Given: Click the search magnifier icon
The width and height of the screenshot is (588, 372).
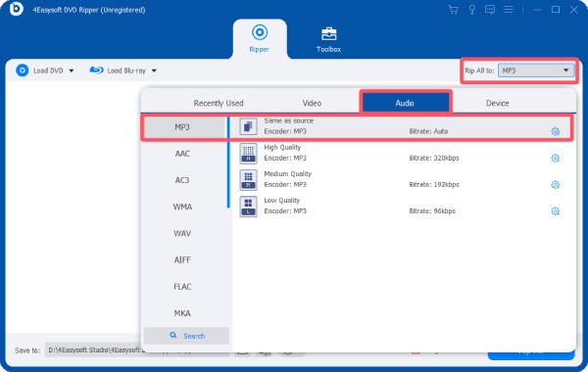Looking at the screenshot, I should (172, 335).
